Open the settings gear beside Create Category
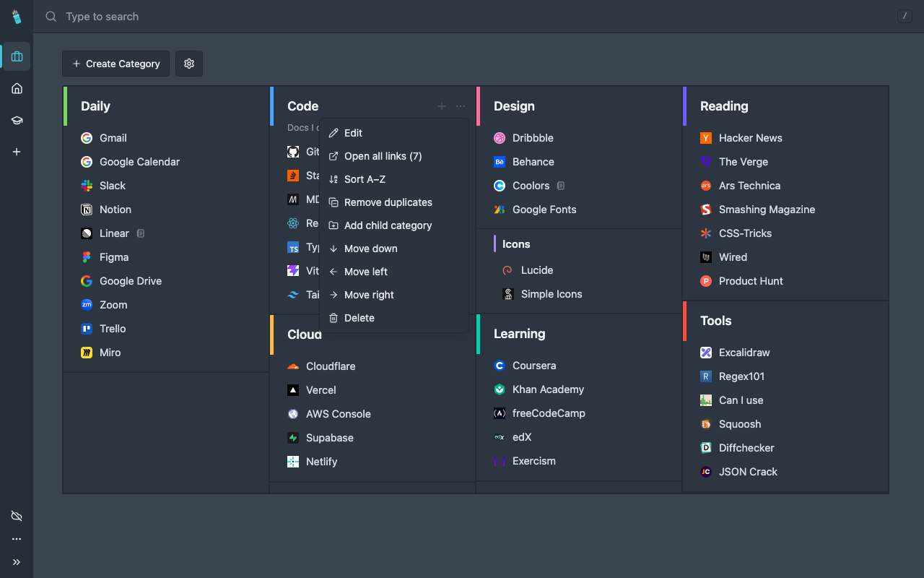The image size is (924, 578). [189, 64]
